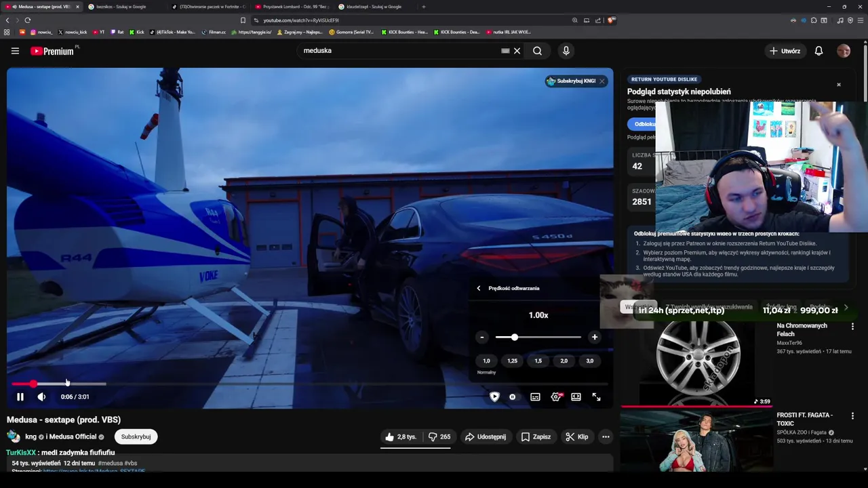Image resolution: width=868 pixels, height=488 pixels.
Task: Click the search field containing meduska
Action: pos(400,51)
